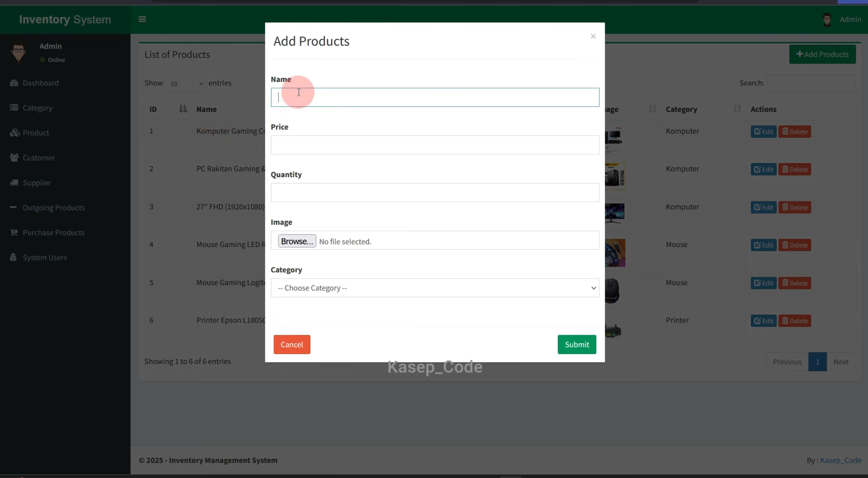Cancel the Add Products form
The image size is (868, 478).
292,344
